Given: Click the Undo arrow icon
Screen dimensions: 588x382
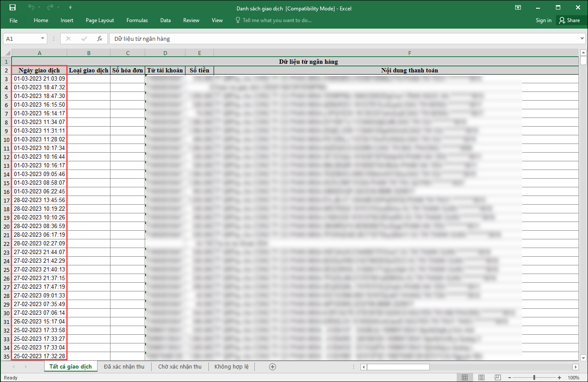Looking at the screenshot, I should [31, 7].
